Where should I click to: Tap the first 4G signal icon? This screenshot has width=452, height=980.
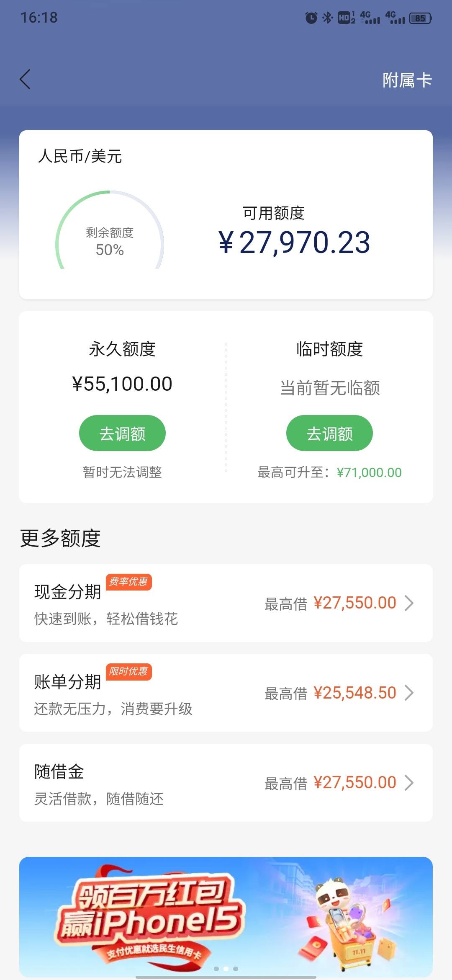point(370,18)
